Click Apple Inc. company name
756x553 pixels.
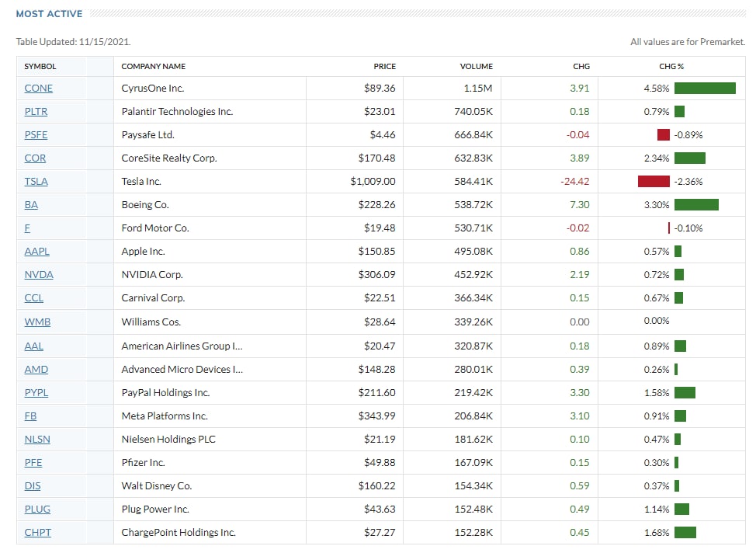(x=143, y=252)
